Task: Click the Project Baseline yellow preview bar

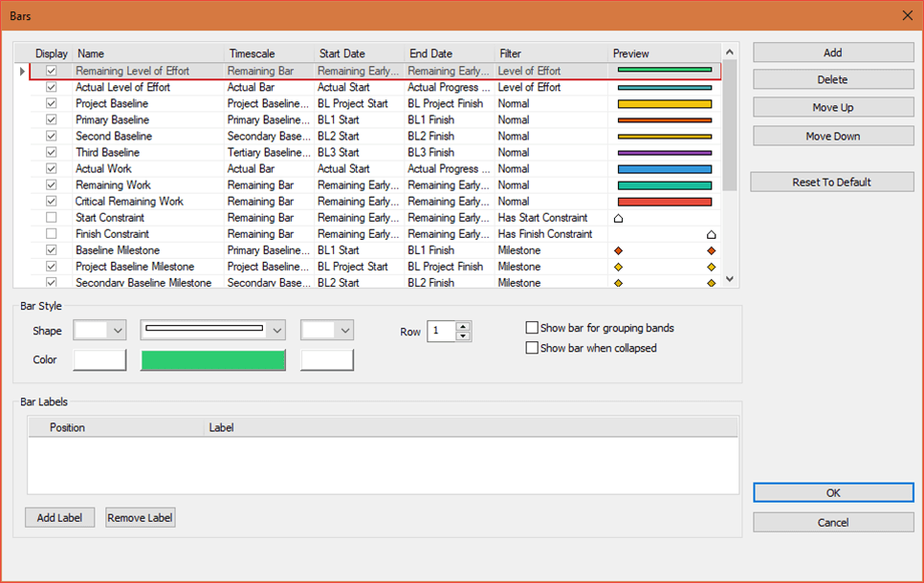Action: tap(665, 103)
